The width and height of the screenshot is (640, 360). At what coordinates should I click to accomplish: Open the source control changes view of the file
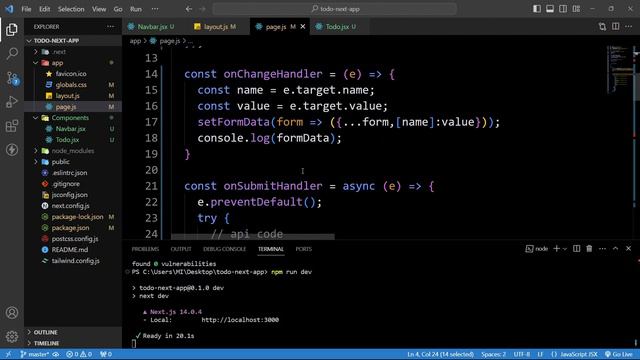tap(602, 27)
